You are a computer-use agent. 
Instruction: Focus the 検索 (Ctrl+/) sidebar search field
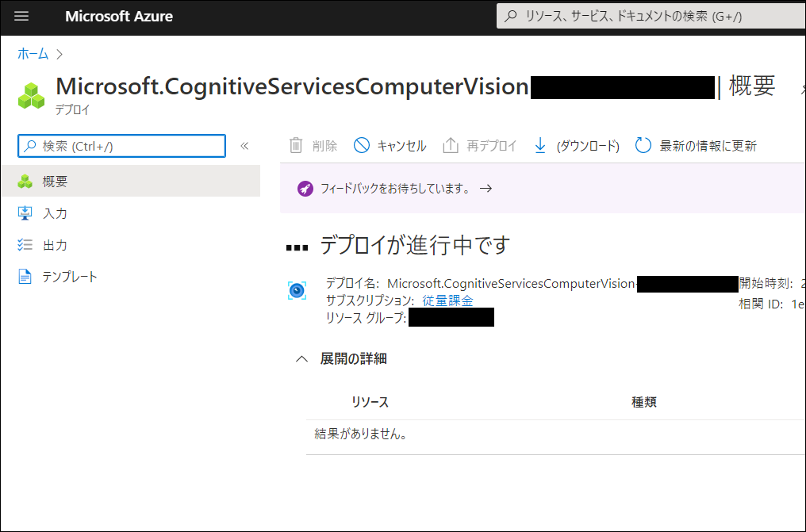[122, 146]
